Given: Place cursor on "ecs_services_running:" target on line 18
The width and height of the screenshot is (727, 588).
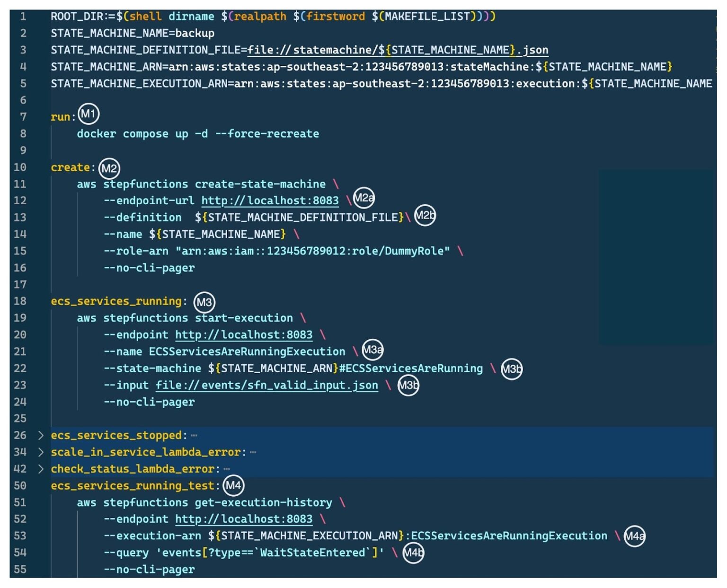Looking at the screenshot, I should 119,301.
